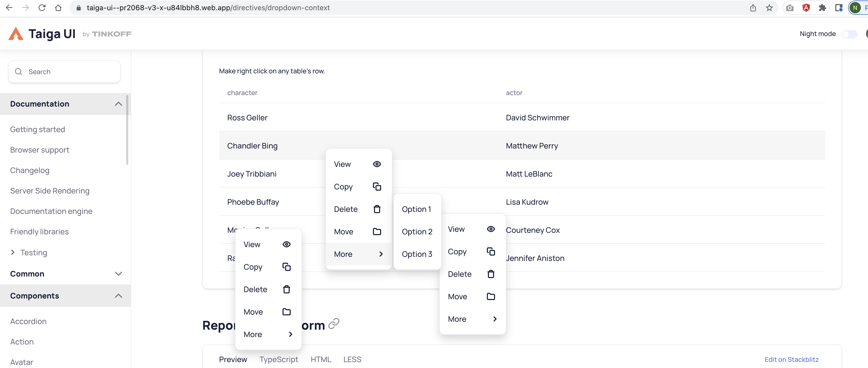Click the share icon in address bar

(753, 8)
